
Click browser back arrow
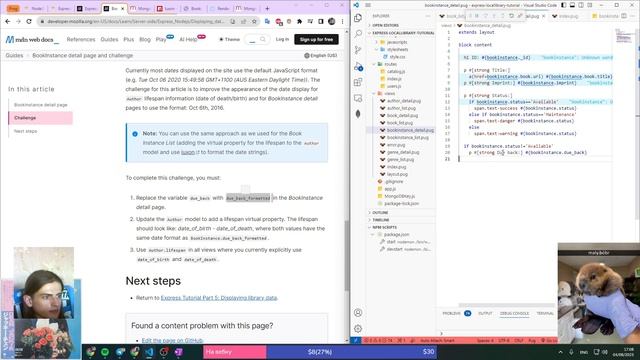pos(8,21)
